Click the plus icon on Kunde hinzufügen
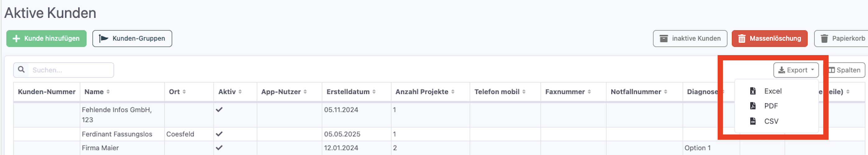This screenshot has height=155, width=868. (x=16, y=39)
